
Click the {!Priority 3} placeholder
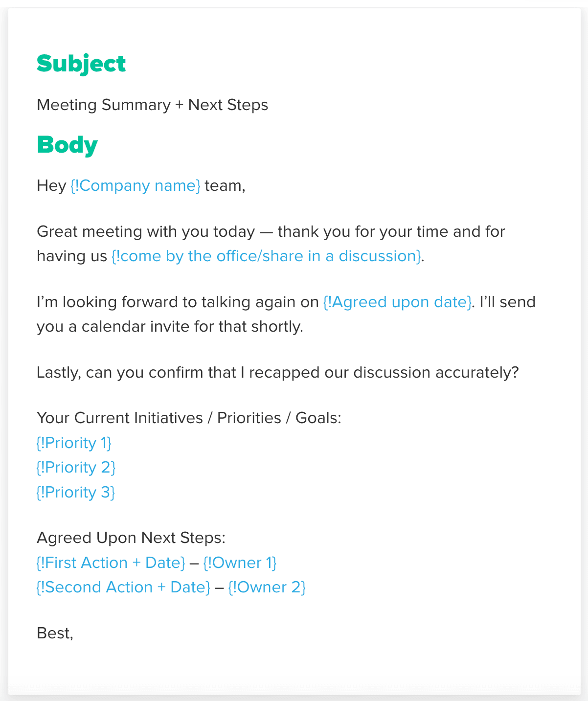76,492
